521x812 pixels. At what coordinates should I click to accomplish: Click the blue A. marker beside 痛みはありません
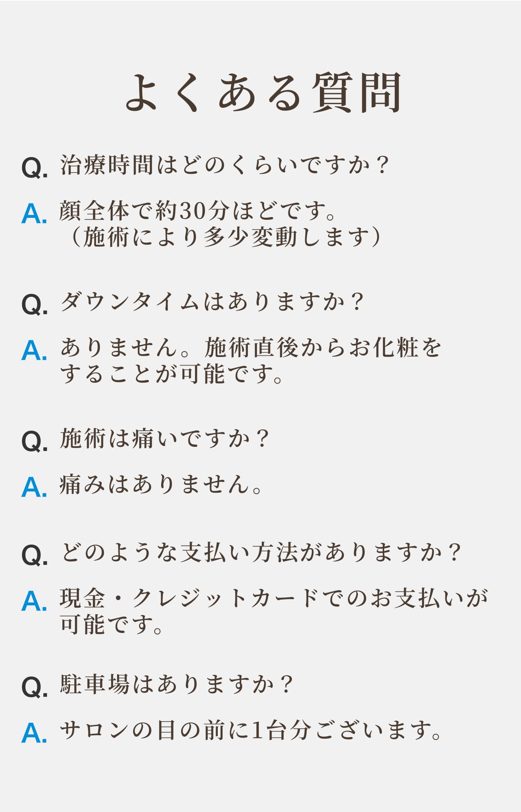(x=34, y=487)
